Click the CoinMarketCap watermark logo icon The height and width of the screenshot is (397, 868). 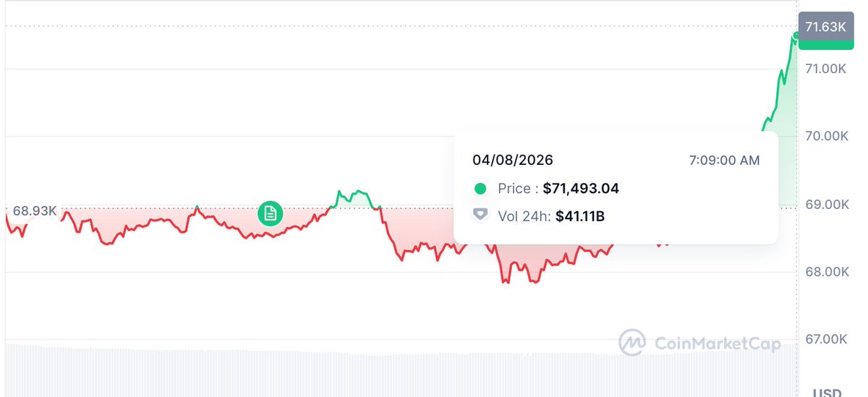632,343
